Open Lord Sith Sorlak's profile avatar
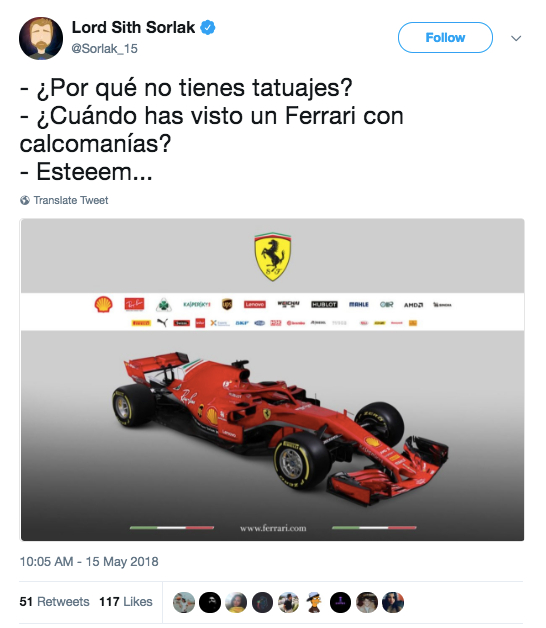Screen dimensions: 546x628 41,38
